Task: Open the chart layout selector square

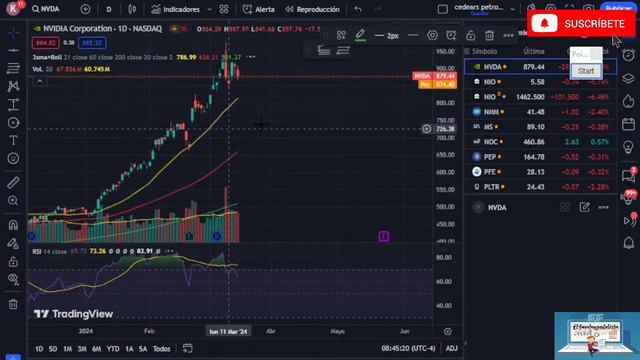Action: tap(442, 9)
